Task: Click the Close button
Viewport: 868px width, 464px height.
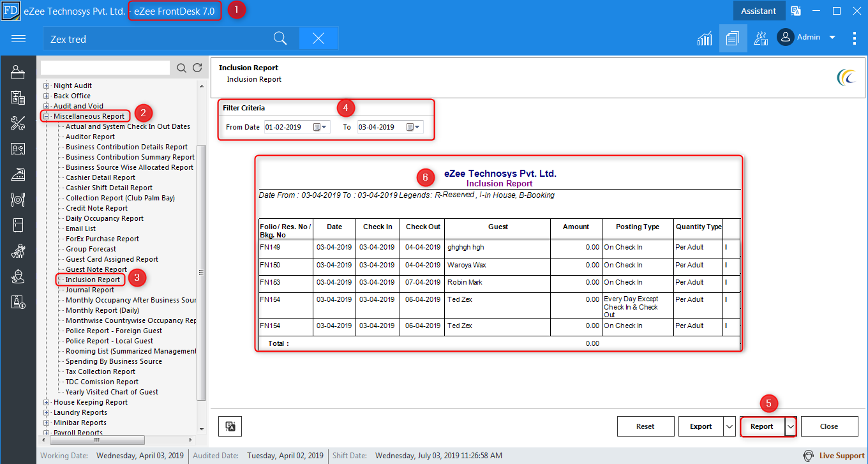Action: (x=829, y=426)
